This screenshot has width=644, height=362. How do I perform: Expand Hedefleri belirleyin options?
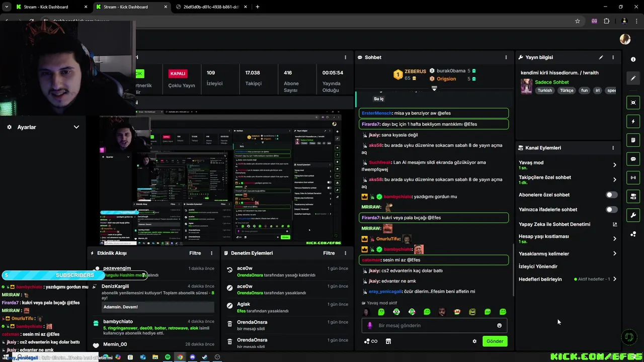click(x=614, y=279)
